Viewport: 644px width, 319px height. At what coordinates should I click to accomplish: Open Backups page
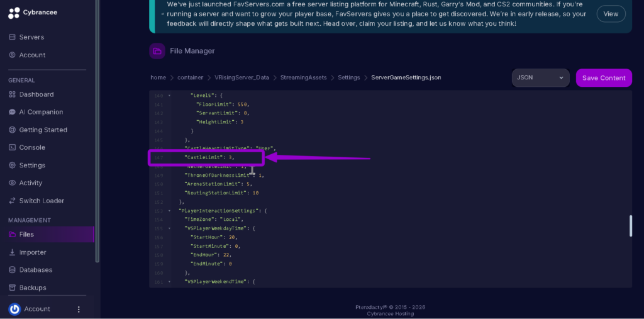coord(33,288)
